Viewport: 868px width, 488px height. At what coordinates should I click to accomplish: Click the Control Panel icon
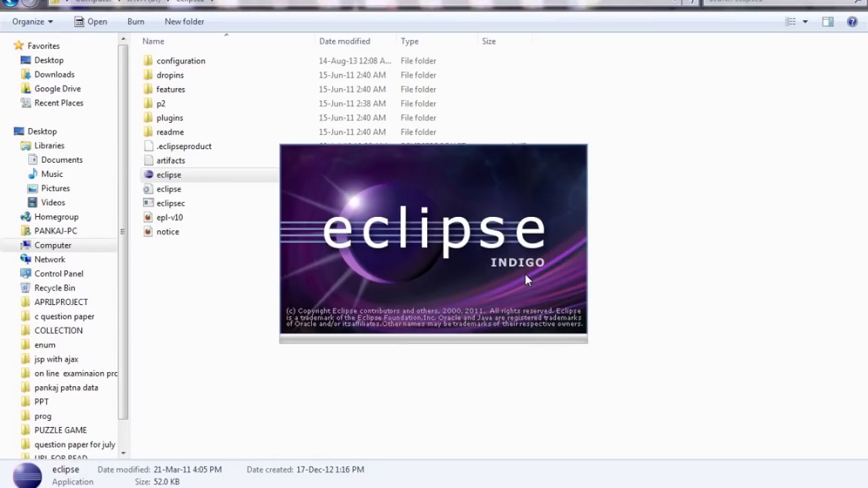26,273
